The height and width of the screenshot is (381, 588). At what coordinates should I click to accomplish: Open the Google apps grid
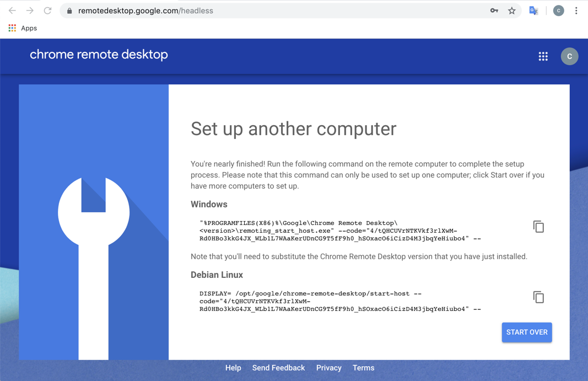pyautogui.click(x=543, y=56)
